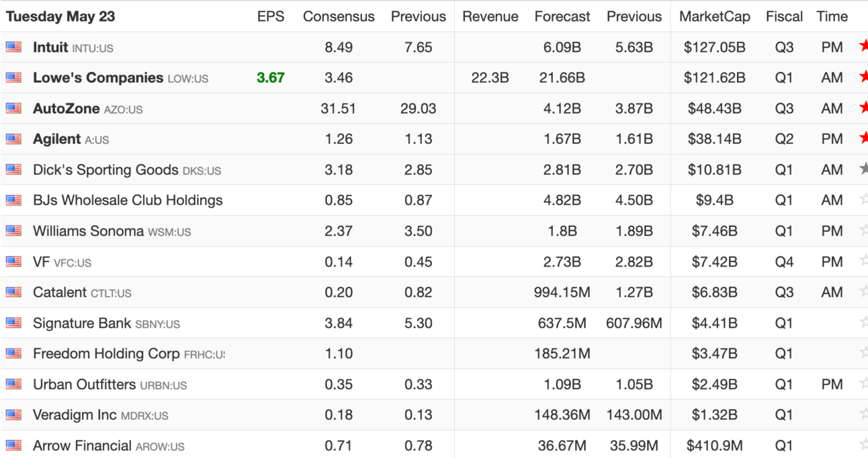The width and height of the screenshot is (868, 458).
Task: Click the US flag icon beside Catalent
Action: (13, 292)
